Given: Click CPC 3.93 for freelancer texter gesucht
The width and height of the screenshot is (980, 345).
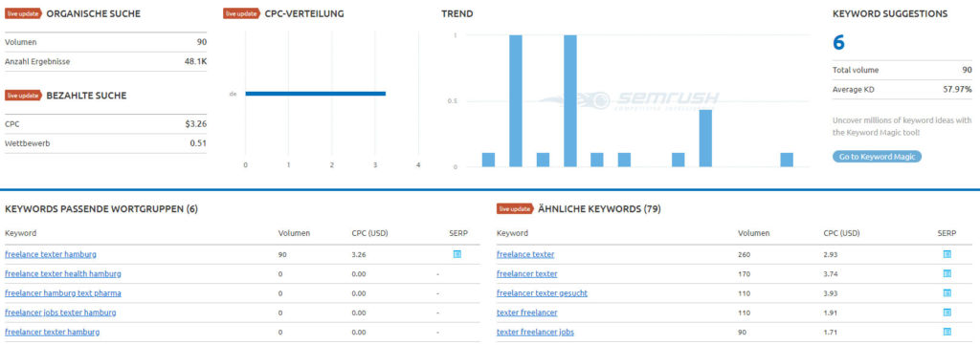Looking at the screenshot, I should [x=831, y=293].
